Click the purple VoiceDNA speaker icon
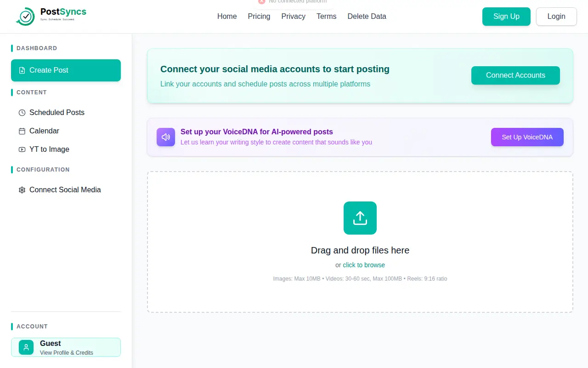The width and height of the screenshot is (588, 368). pos(166,137)
